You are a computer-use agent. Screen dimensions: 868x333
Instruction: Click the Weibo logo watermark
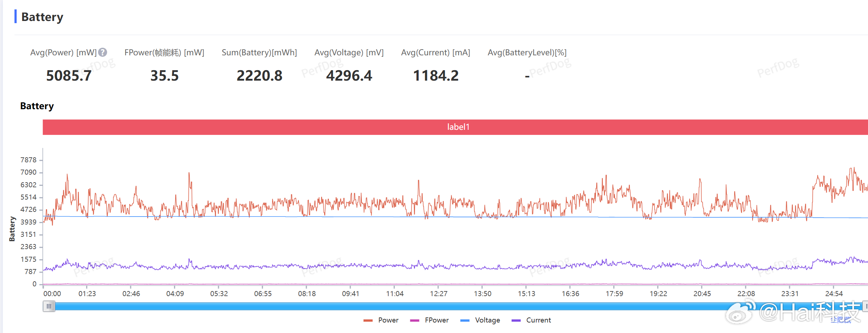coord(740,311)
